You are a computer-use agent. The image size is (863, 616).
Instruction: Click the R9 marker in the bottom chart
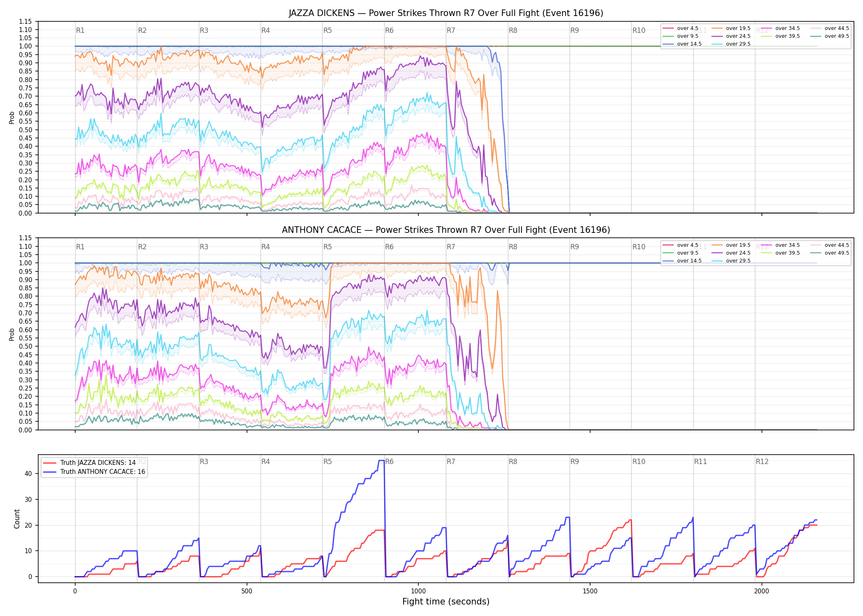click(x=575, y=462)
